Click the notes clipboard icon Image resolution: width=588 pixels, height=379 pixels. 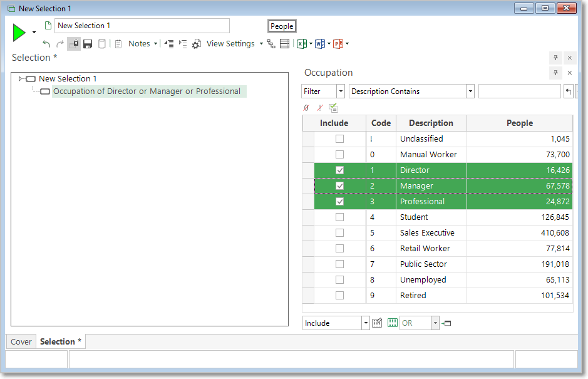[x=118, y=44]
